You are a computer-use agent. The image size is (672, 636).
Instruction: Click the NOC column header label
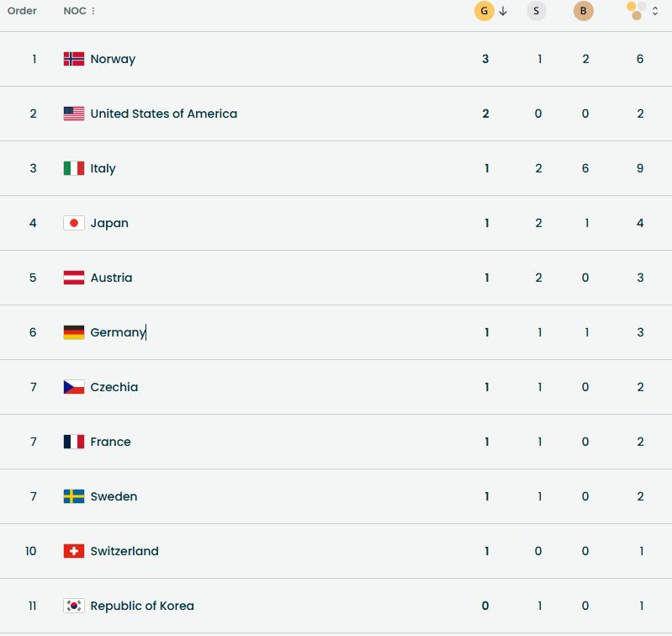pos(75,11)
